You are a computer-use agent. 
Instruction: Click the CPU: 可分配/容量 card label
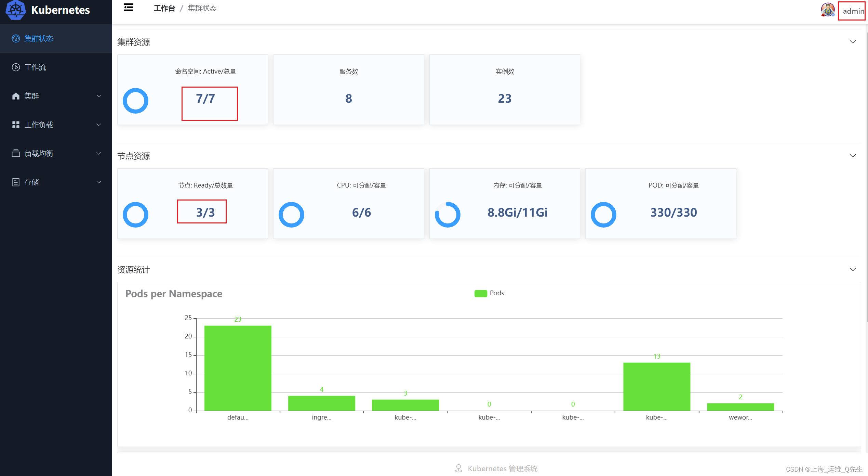361,185
